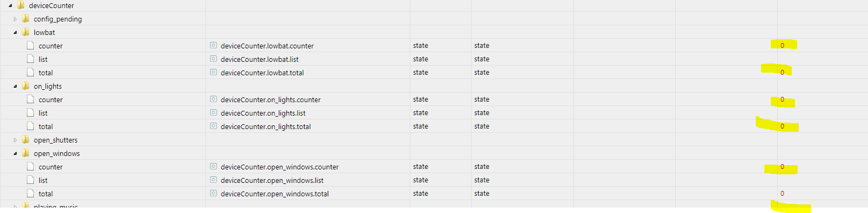Collapse the deviceCounter folder arrow

(x=10, y=5)
